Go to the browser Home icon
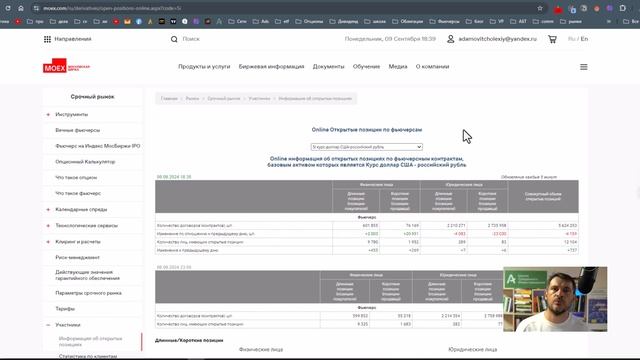The width and height of the screenshot is (640, 360). point(21,8)
